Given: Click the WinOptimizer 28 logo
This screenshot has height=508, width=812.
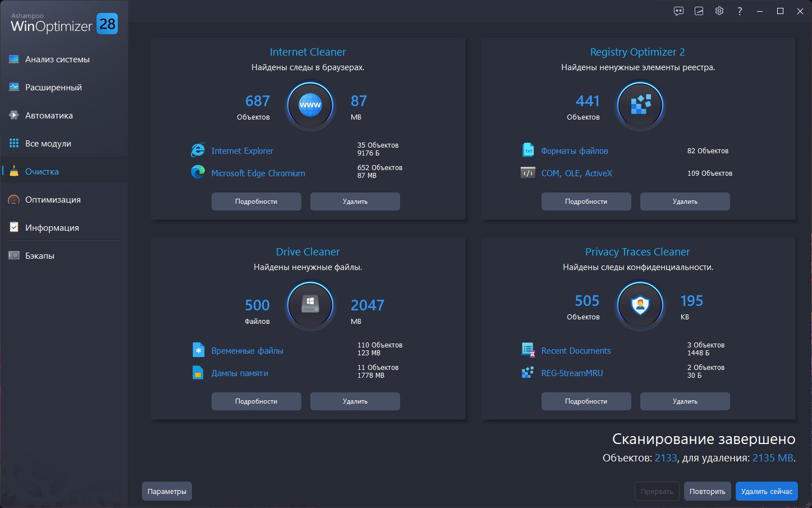Looking at the screenshot, I should point(65,23).
